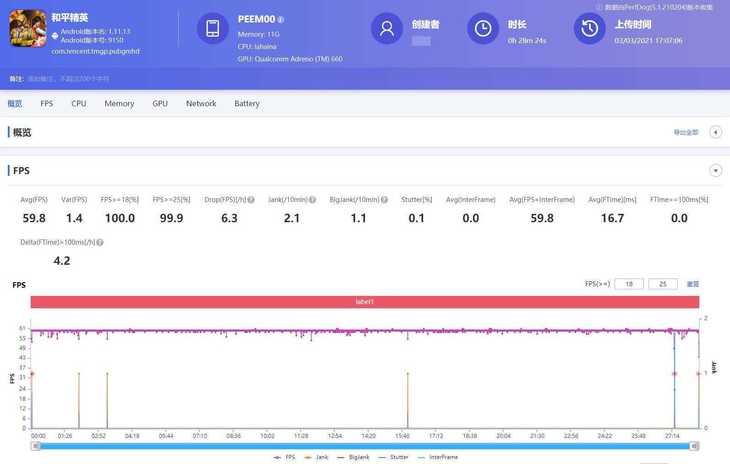This screenshot has height=464, width=730.
Task: Click info icon next to PEEM00
Action: (x=281, y=19)
